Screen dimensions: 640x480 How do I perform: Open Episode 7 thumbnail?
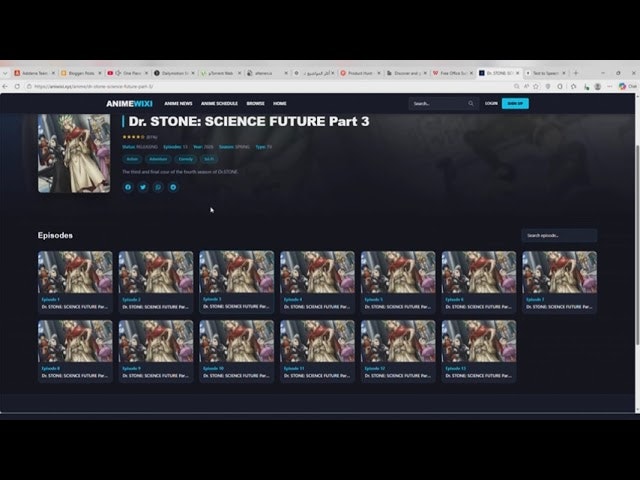(560, 272)
